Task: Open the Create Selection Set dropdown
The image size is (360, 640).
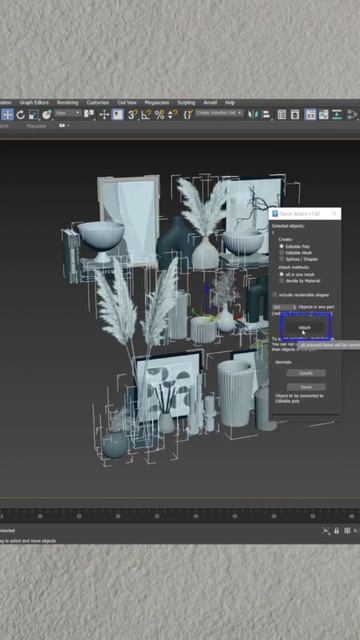Action: (220, 113)
